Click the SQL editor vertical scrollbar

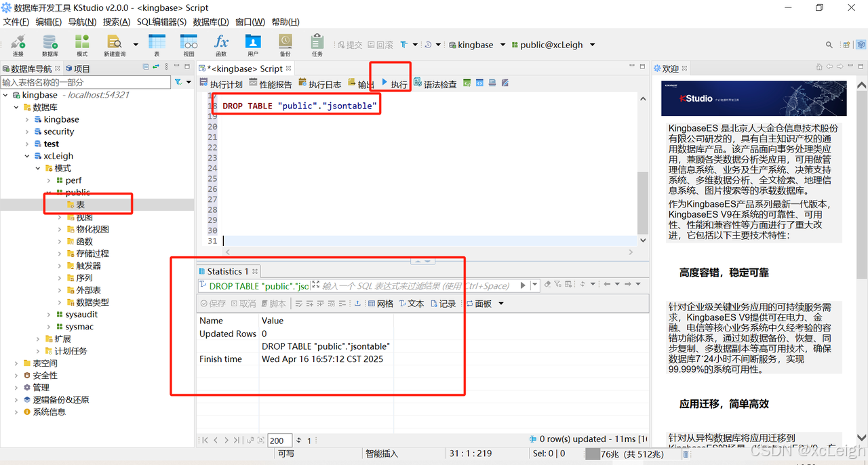click(643, 202)
